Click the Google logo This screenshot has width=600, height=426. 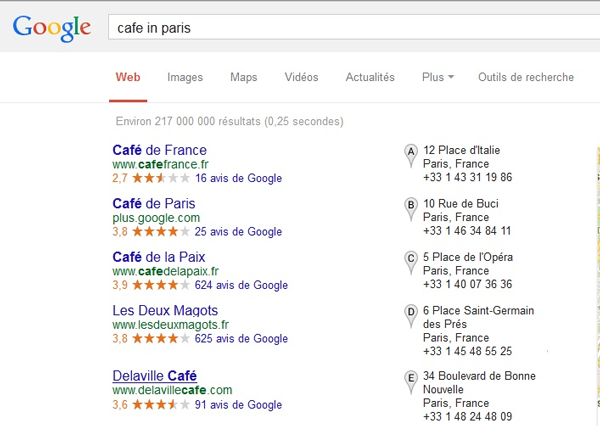[52, 27]
